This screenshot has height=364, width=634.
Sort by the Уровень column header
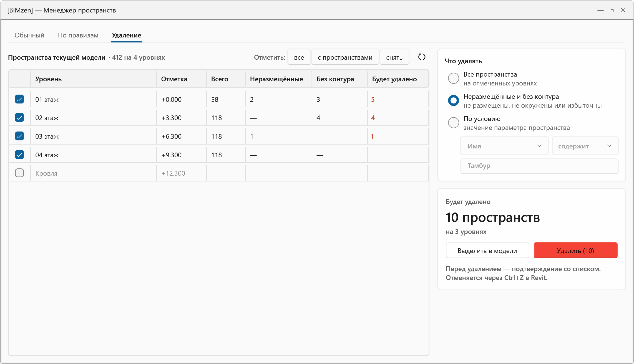pos(93,79)
